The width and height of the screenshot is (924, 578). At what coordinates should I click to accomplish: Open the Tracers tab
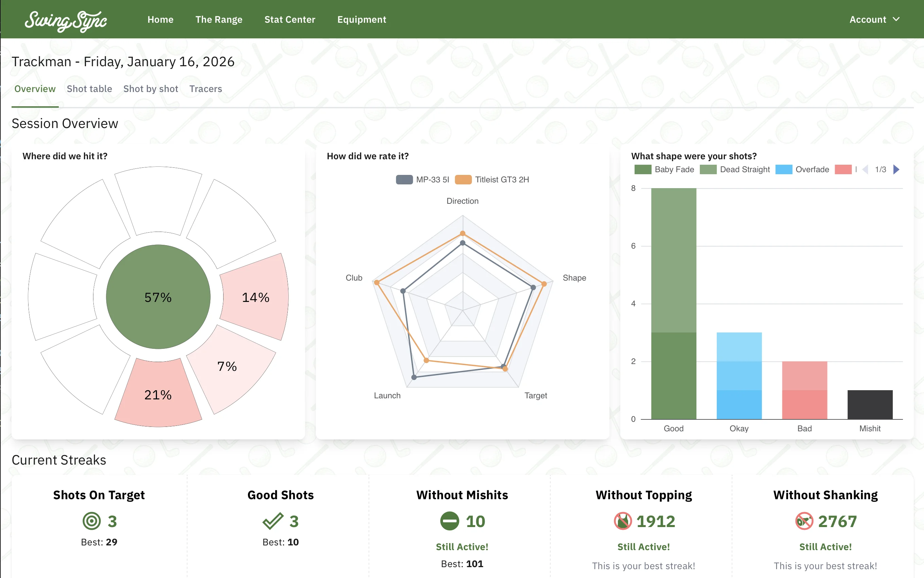click(x=206, y=89)
